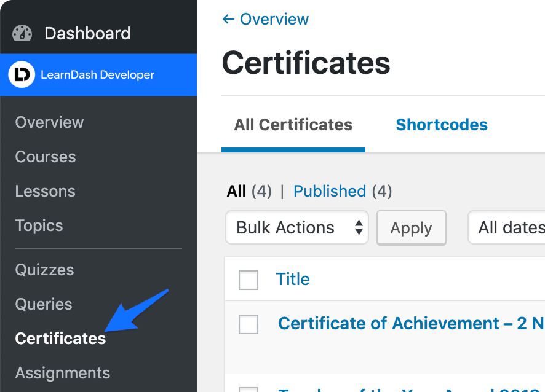Go to Overview in sidebar
Screen dimensions: 545x392
pos(49,122)
